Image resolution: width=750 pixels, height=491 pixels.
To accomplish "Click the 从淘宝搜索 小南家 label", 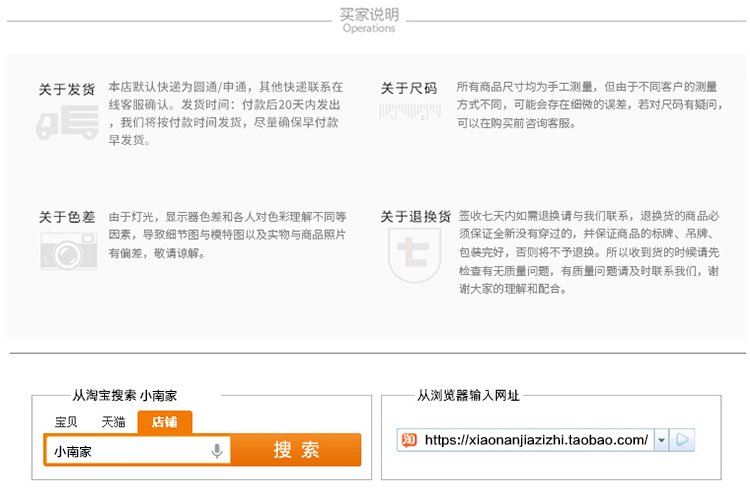I will (131, 396).
